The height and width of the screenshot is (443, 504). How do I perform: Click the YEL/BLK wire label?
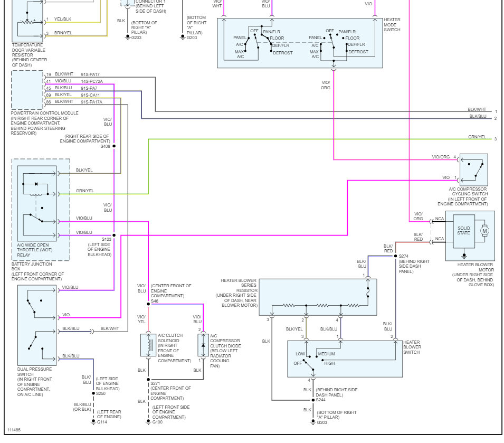tap(63, 20)
